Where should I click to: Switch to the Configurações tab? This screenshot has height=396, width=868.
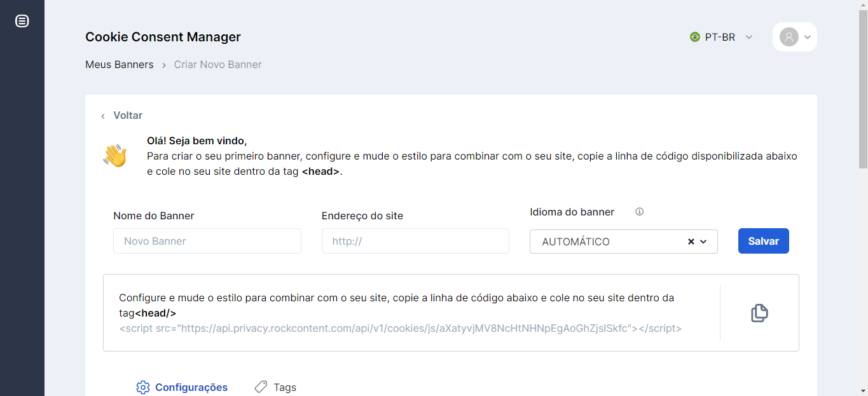[x=182, y=387]
